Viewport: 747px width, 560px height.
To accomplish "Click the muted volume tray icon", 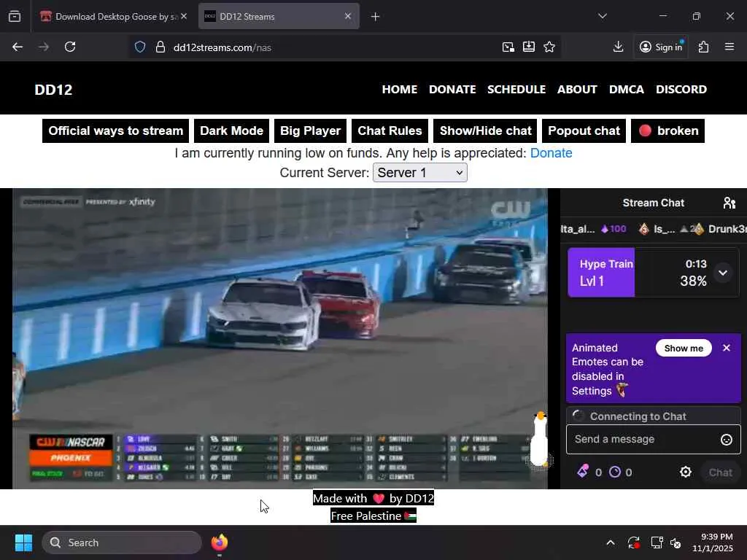I will 676,542.
